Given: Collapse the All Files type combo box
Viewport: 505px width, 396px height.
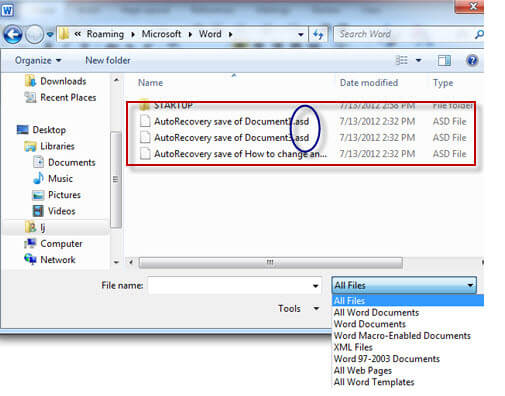Looking at the screenshot, I should (x=404, y=285).
